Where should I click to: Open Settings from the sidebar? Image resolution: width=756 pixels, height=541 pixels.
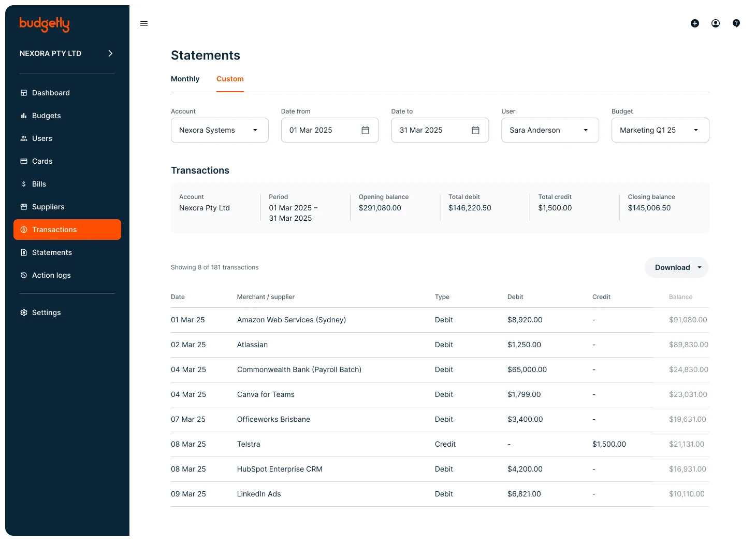46,312
